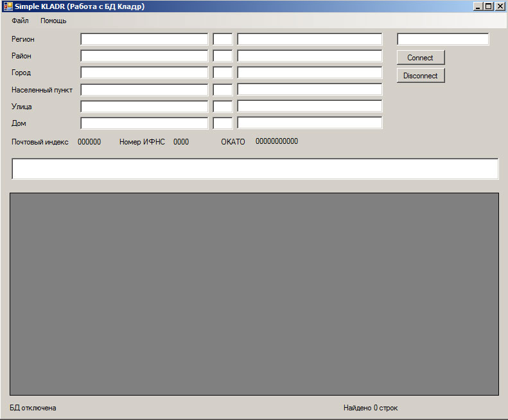
Task: Click the first input field beside Улица label
Action: coord(144,107)
